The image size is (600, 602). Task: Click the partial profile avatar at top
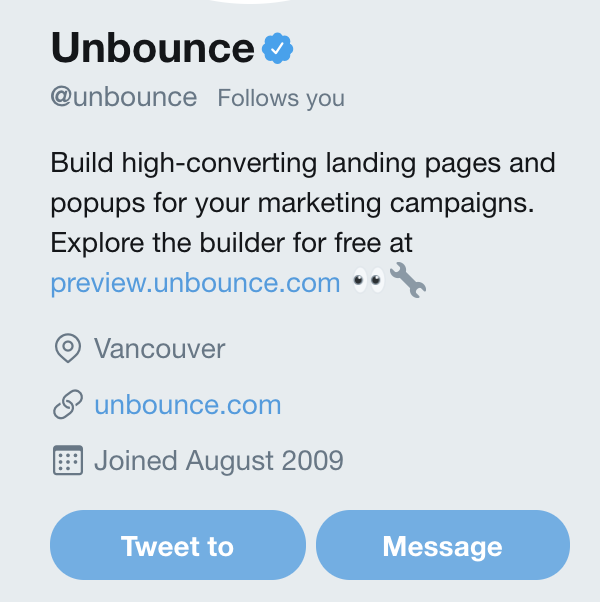click(x=300, y=4)
